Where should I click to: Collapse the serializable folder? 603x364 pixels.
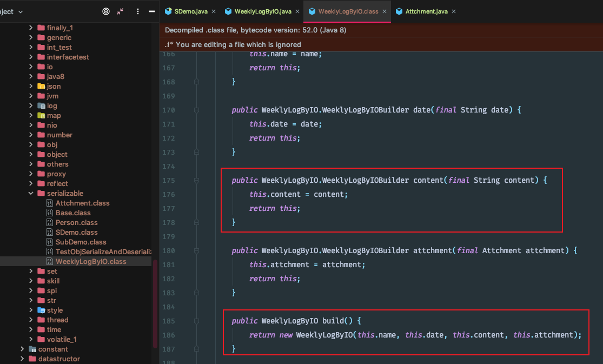[31, 194]
